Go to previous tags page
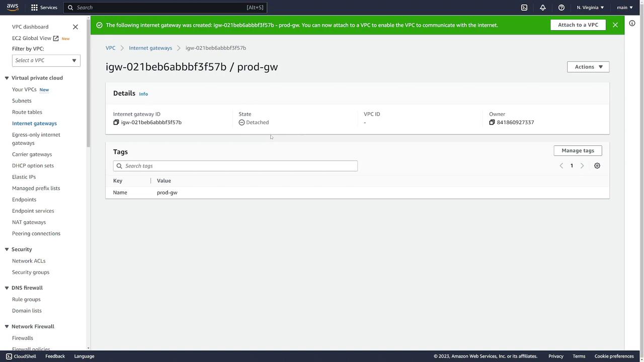 coord(561,166)
